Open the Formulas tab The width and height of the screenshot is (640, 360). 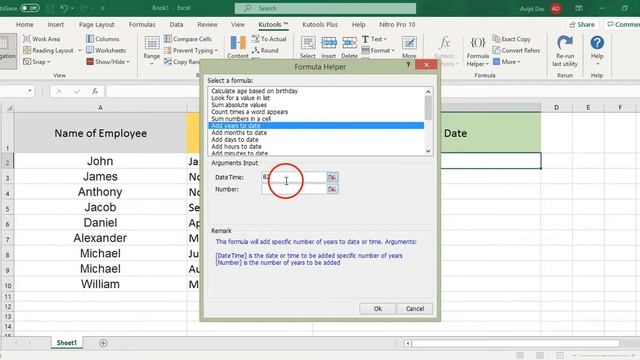(x=142, y=24)
